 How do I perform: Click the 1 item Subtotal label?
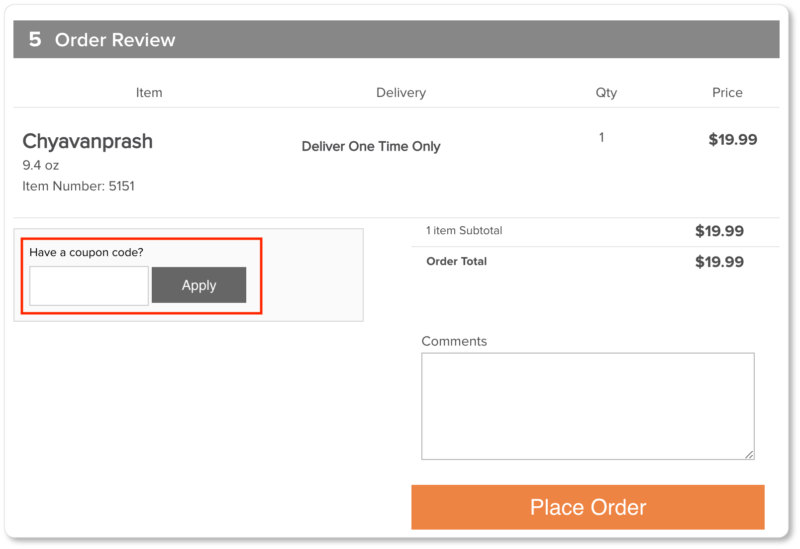(x=464, y=231)
